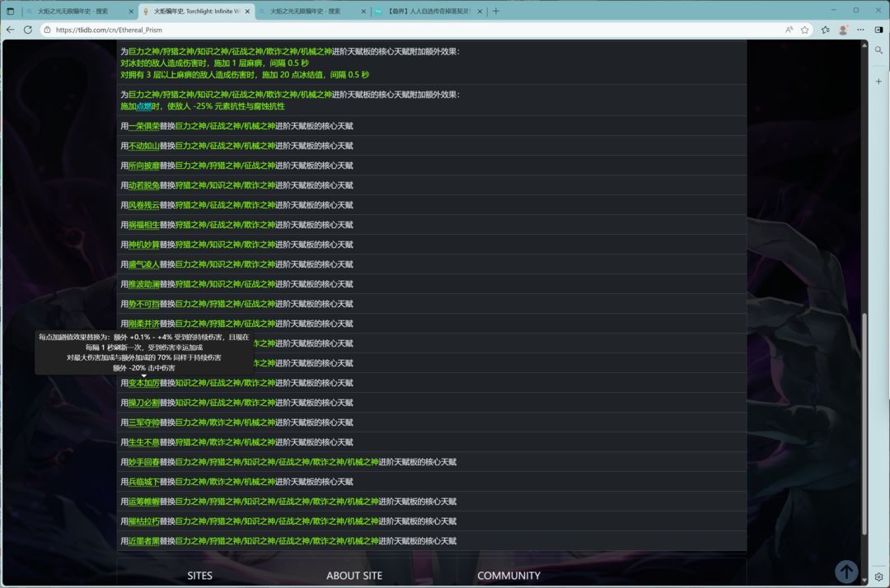Open the 近墨者黑 talent link
The image size is (890, 588).
point(143,541)
